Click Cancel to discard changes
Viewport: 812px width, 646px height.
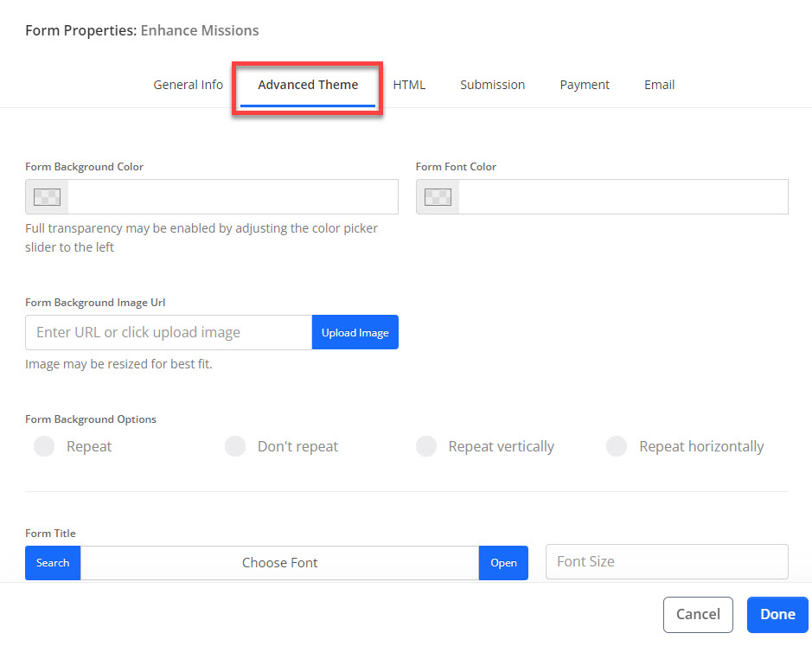(x=698, y=615)
